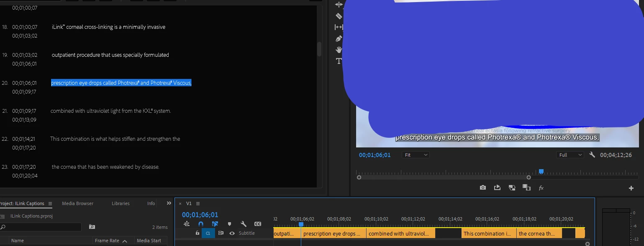Open Comparison View in Program monitor
Screen dimensions: 644x246
point(526,188)
